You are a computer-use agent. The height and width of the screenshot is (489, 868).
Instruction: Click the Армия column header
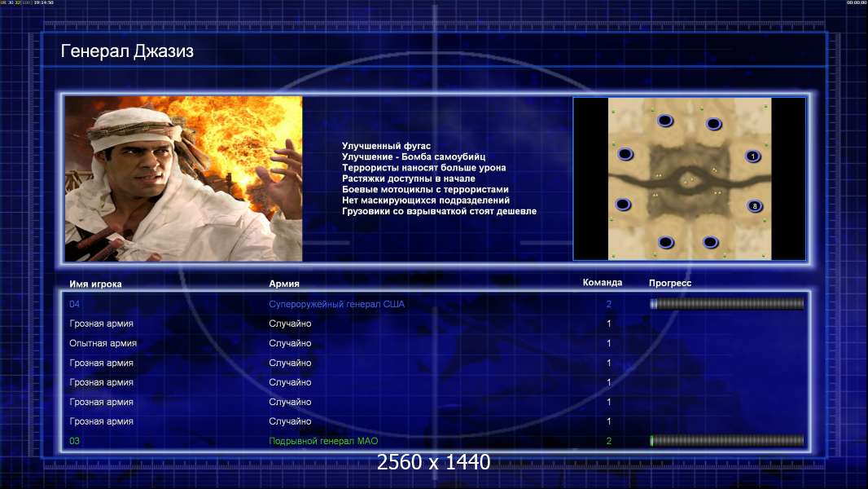tap(284, 284)
